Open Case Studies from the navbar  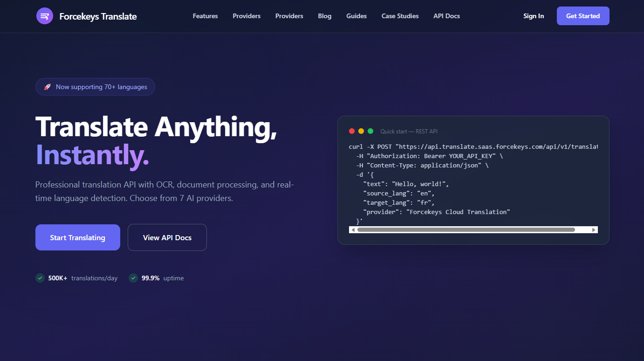pyautogui.click(x=400, y=16)
